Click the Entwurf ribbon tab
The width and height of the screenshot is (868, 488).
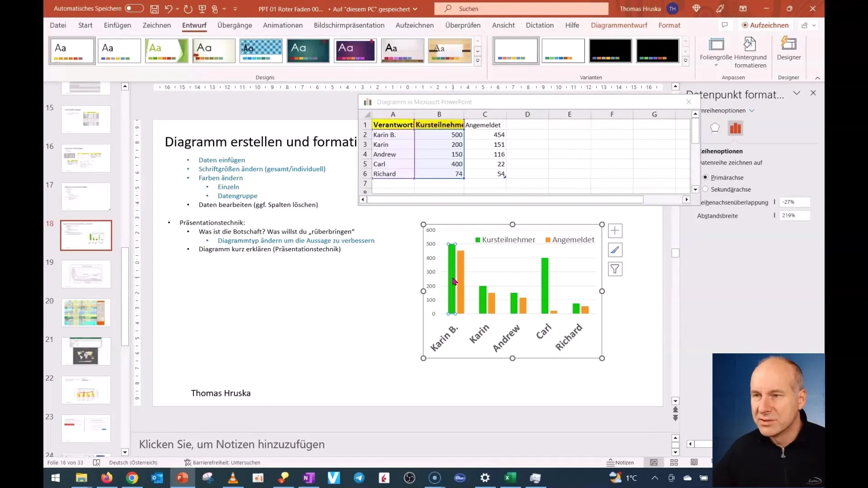pos(194,25)
